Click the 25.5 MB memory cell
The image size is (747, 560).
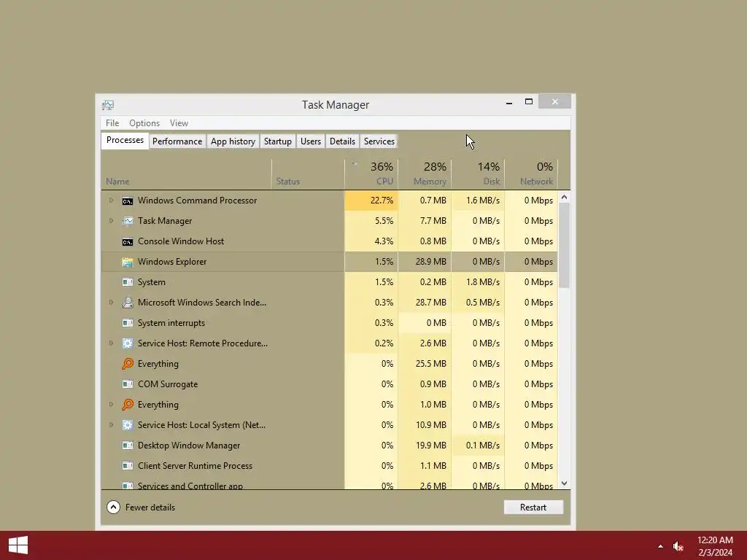click(x=425, y=364)
